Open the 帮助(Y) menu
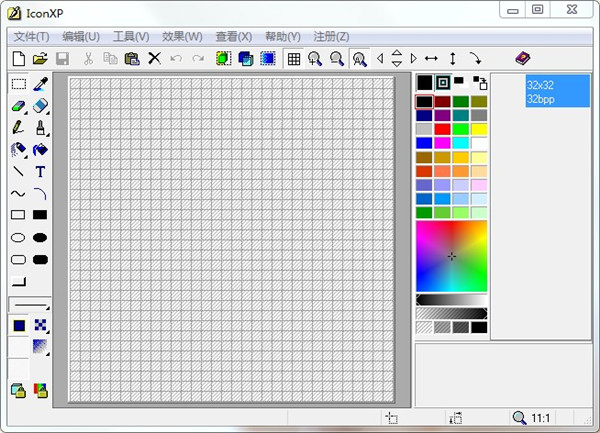 pos(282,36)
